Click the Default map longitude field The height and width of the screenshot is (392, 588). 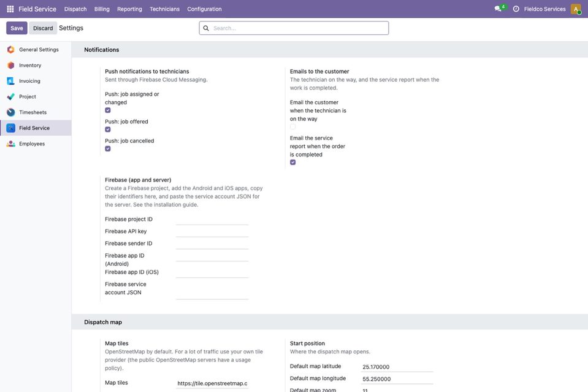pyautogui.click(x=397, y=379)
